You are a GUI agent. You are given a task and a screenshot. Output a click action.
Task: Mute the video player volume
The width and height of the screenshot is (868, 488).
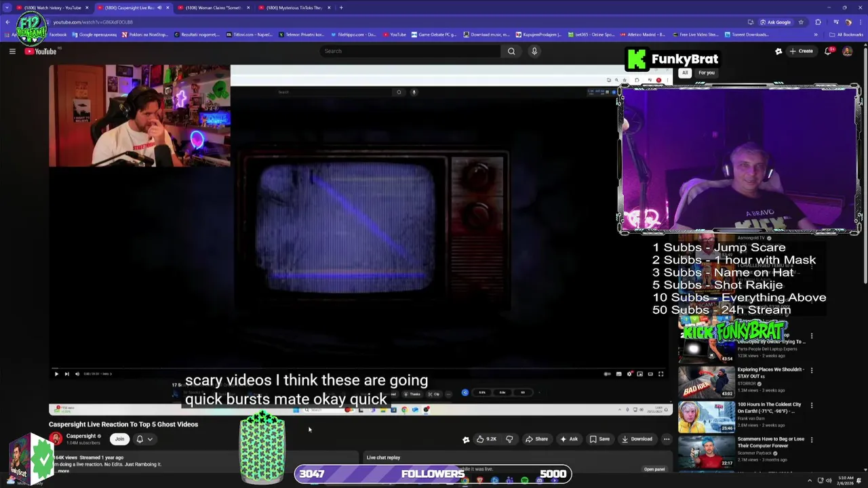77,373
